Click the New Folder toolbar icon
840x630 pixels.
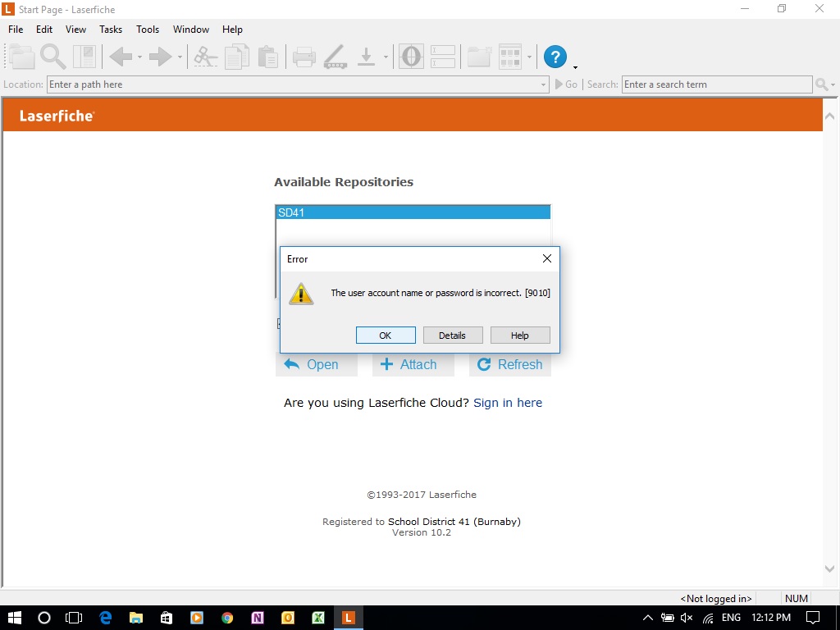tap(479, 57)
